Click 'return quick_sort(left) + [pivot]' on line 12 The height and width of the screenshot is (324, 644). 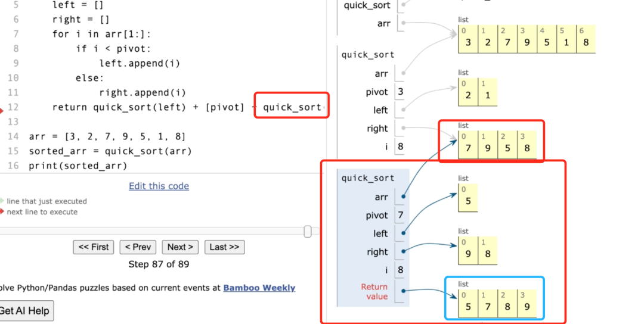(x=148, y=107)
